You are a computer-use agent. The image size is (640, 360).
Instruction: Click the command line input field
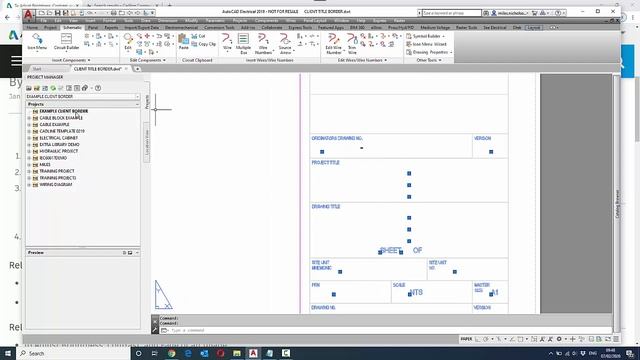(x=384, y=330)
